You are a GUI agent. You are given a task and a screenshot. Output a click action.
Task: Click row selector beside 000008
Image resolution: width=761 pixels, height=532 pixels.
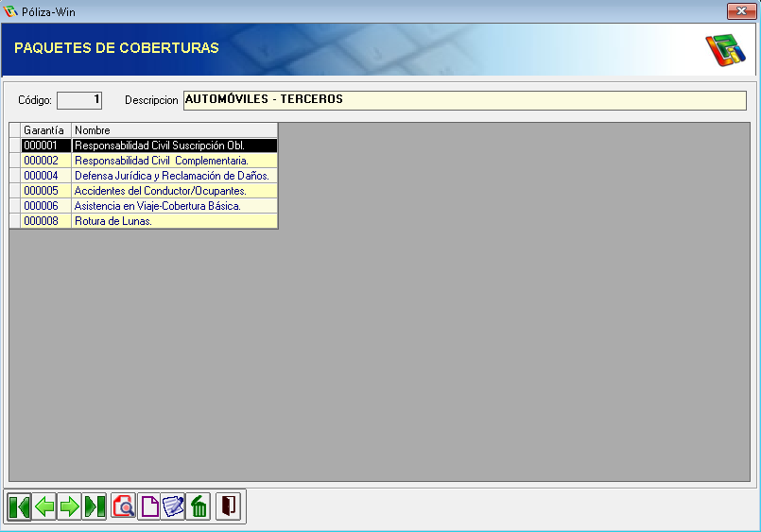[x=15, y=221]
